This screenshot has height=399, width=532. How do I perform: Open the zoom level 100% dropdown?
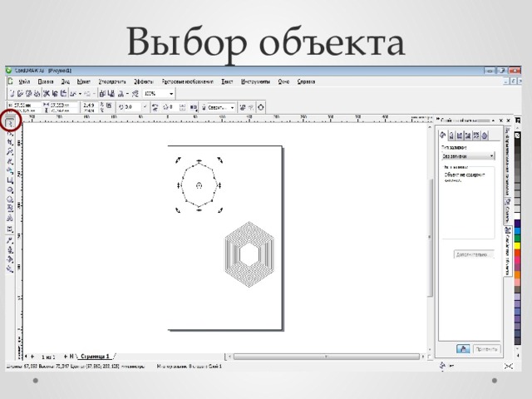(x=171, y=94)
